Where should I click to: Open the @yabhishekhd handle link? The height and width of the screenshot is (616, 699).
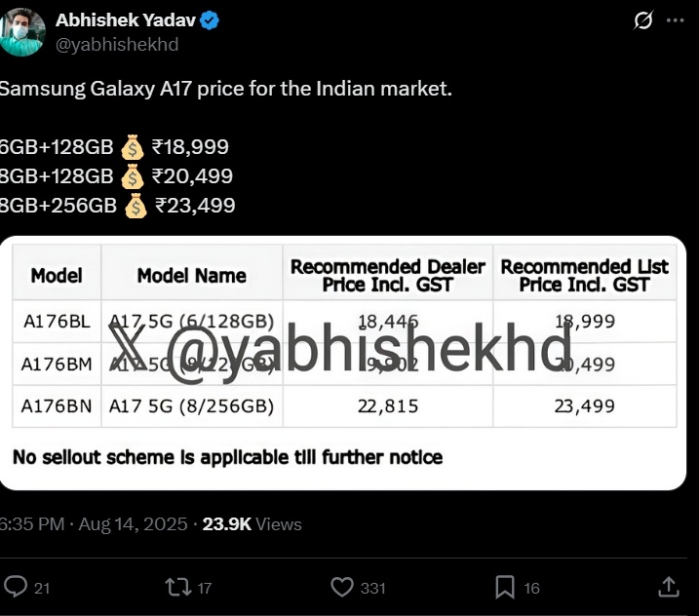tap(117, 44)
